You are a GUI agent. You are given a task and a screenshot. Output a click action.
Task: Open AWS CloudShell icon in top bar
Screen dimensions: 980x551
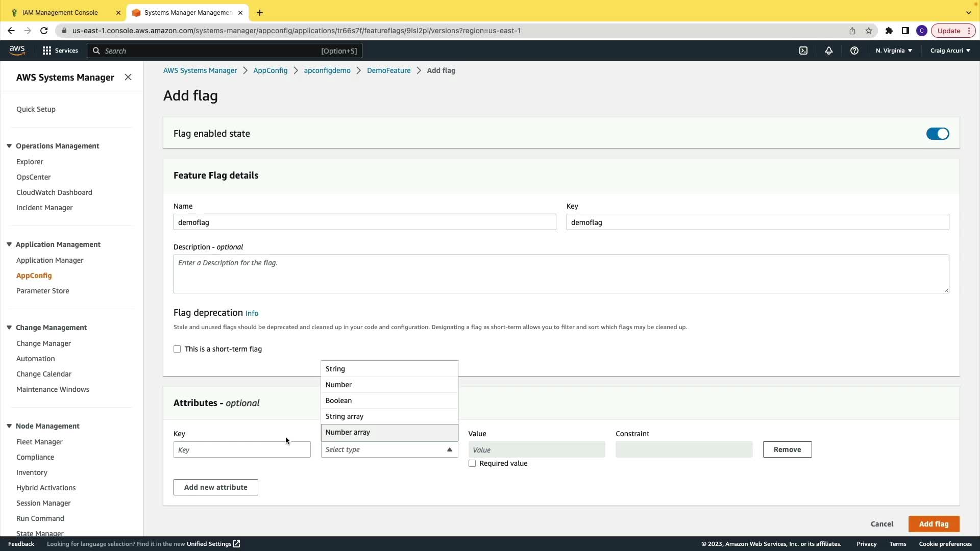(x=803, y=51)
